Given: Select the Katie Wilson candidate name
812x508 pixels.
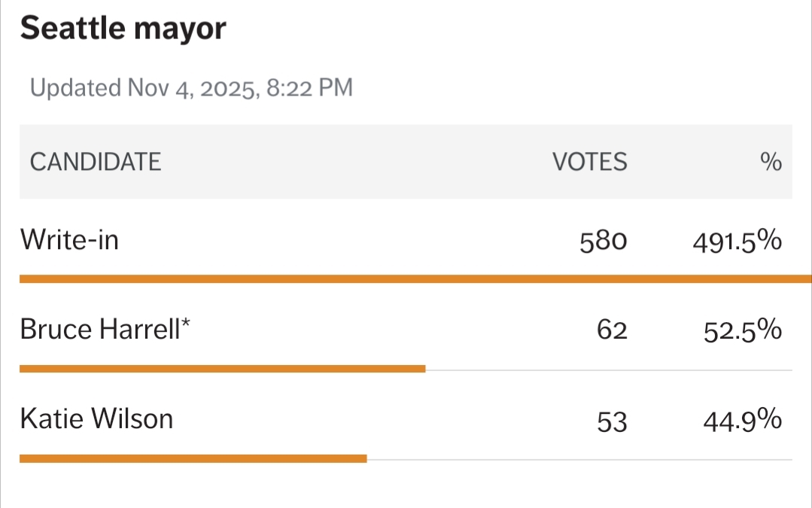Looking at the screenshot, I should 96,418.
